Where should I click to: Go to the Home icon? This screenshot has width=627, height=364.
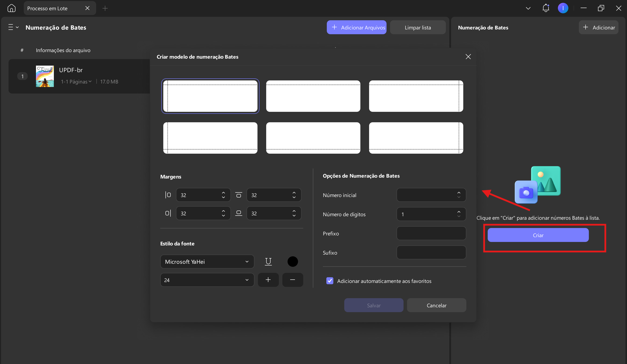click(x=11, y=8)
